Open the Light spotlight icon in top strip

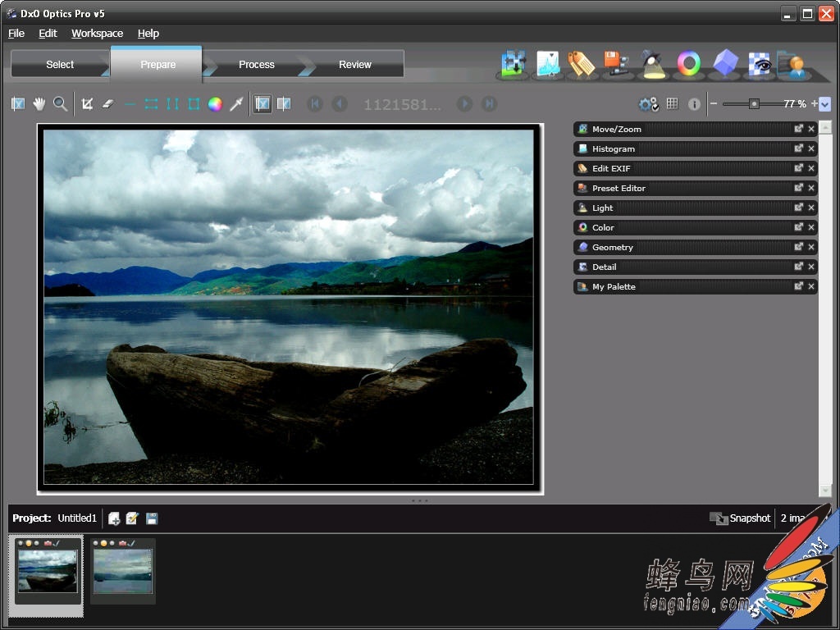(x=652, y=65)
